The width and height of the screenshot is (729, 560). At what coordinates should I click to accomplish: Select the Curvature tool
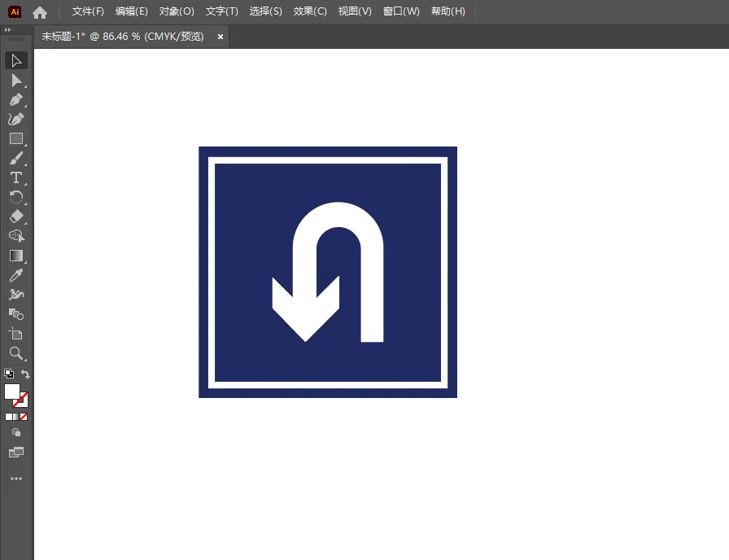coord(16,120)
